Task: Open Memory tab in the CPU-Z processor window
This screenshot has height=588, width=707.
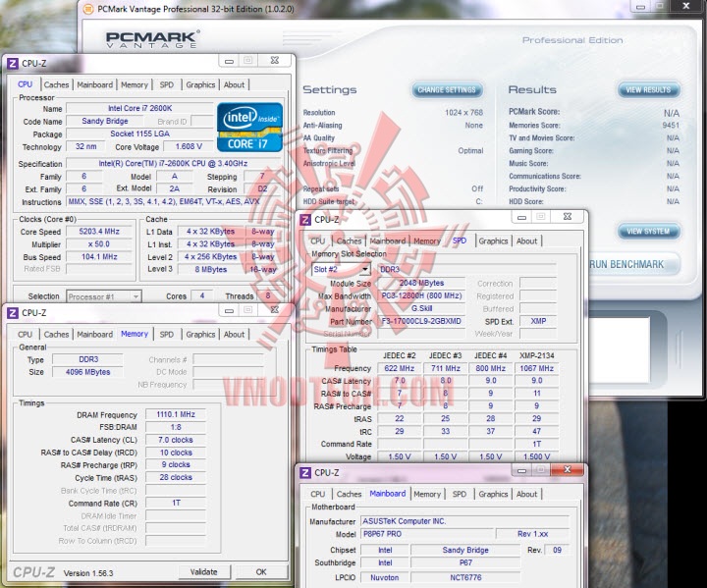Action: point(135,84)
